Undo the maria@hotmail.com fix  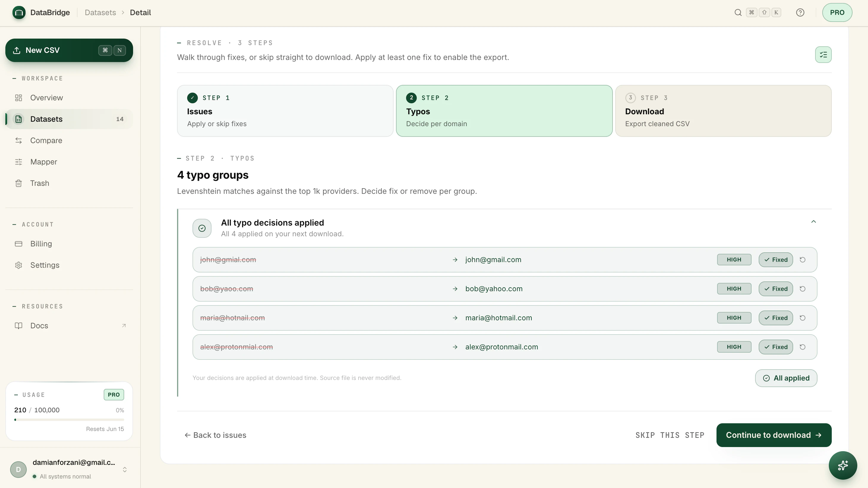[802, 318]
